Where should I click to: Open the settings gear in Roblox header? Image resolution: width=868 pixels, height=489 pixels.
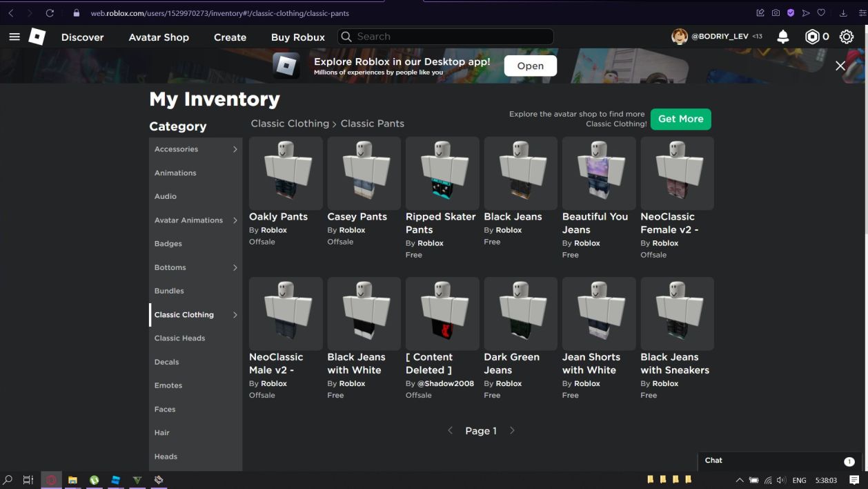(847, 37)
